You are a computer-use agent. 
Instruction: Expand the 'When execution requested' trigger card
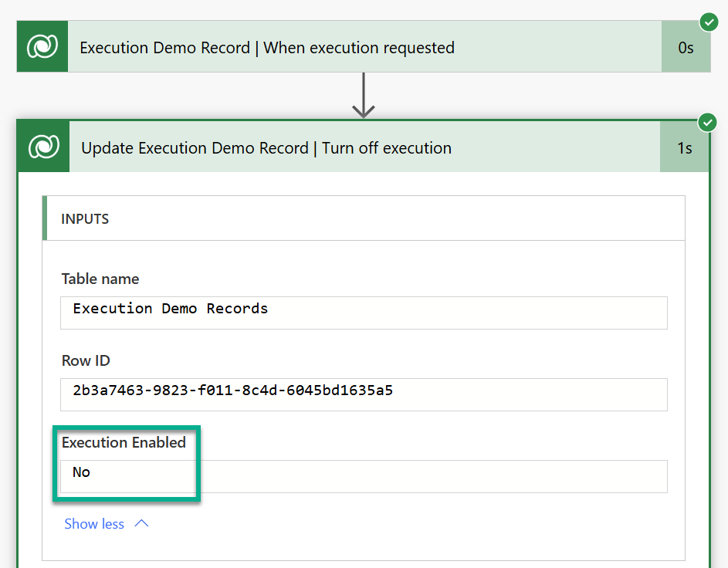point(364,46)
